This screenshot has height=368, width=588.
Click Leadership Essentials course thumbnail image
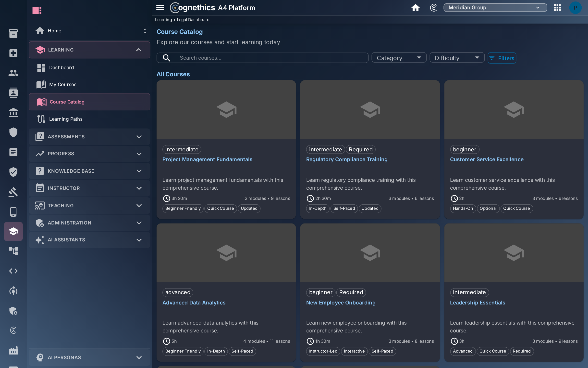[514, 253]
